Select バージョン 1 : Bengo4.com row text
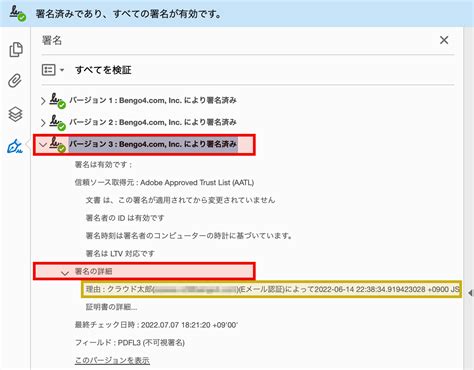Image resolution: width=474 pixels, height=370 pixels. click(x=153, y=100)
